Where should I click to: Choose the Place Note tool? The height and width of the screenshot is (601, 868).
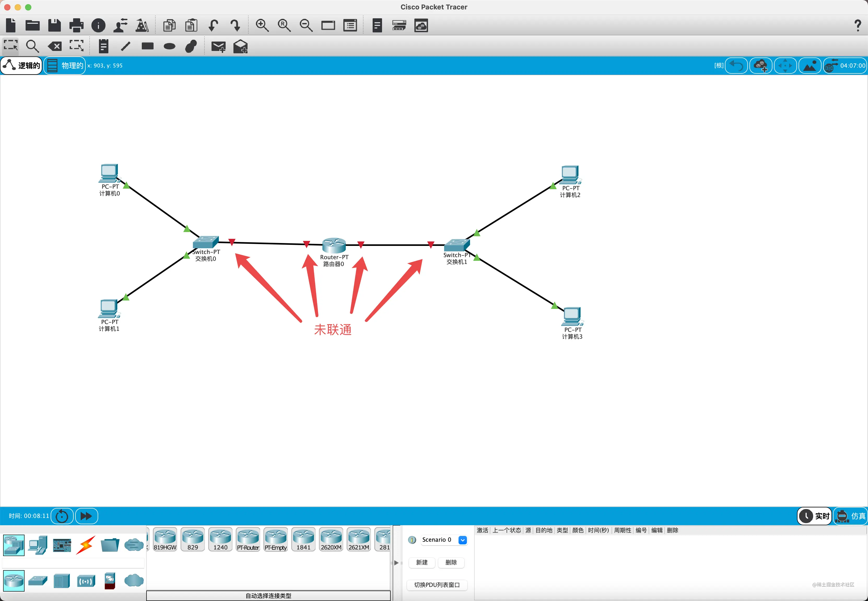click(x=103, y=46)
